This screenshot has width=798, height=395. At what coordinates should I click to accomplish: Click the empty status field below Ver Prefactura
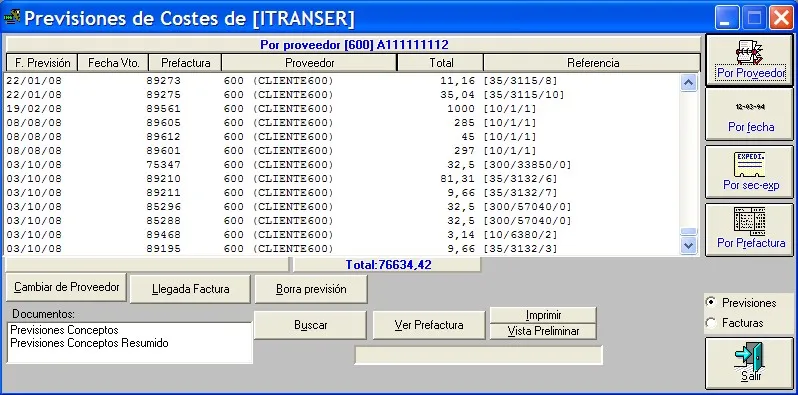[478, 355]
